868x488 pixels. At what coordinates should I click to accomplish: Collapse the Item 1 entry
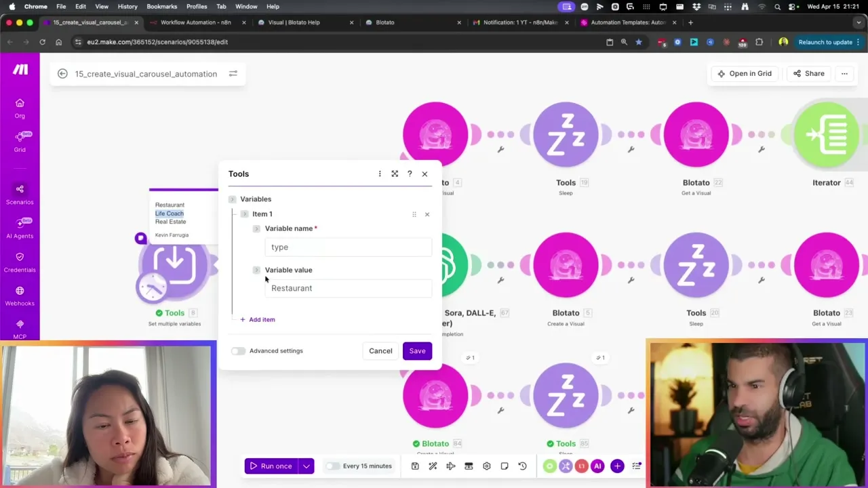click(x=244, y=214)
